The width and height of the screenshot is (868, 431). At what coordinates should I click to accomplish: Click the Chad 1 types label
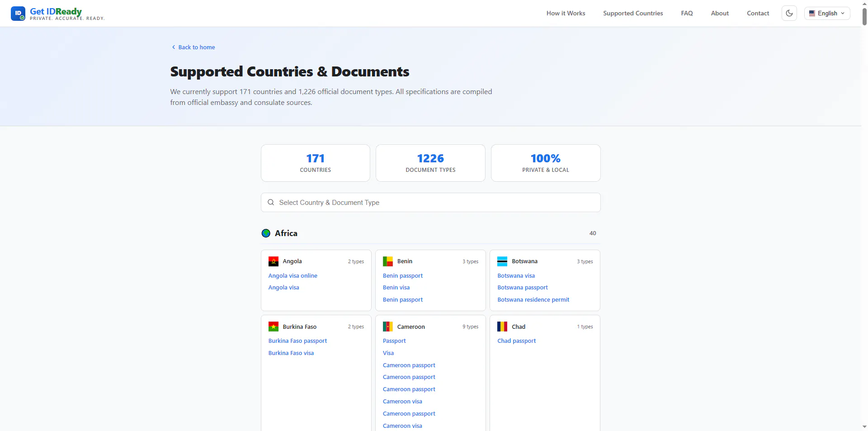pyautogui.click(x=585, y=327)
